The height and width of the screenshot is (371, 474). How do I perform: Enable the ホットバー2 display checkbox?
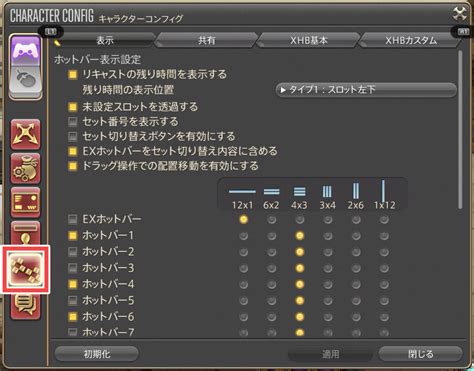point(73,252)
